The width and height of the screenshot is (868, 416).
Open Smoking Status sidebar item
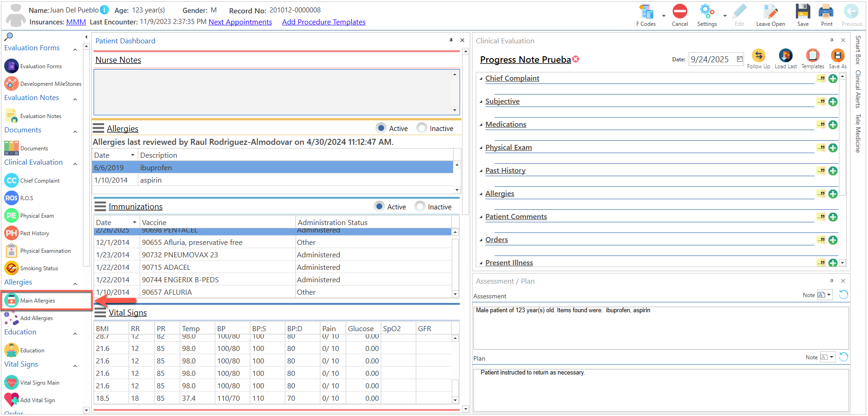[x=31, y=268]
